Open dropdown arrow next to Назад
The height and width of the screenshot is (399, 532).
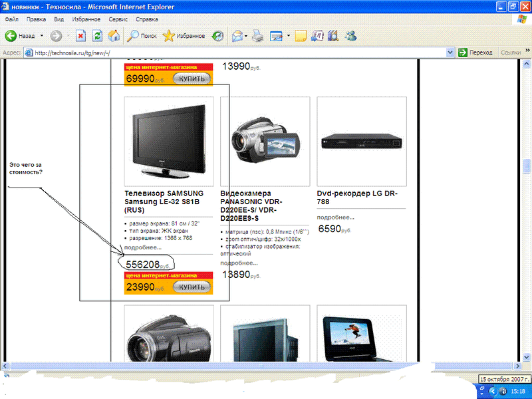[42, 36]
